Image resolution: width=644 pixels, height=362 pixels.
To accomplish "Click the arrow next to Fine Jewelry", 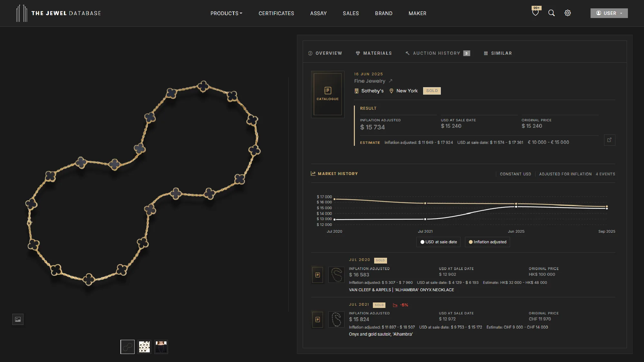I will [x=391, y=81].
